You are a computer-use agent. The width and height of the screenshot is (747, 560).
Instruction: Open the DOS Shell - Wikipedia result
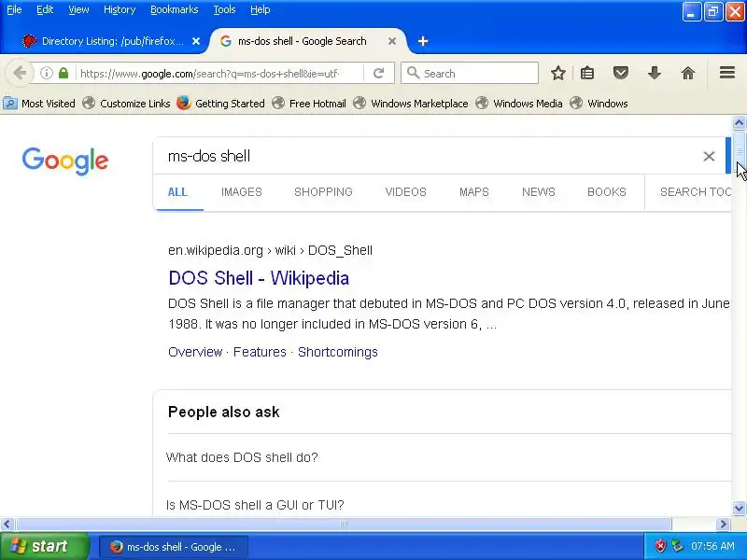click(x=259, y=278)
